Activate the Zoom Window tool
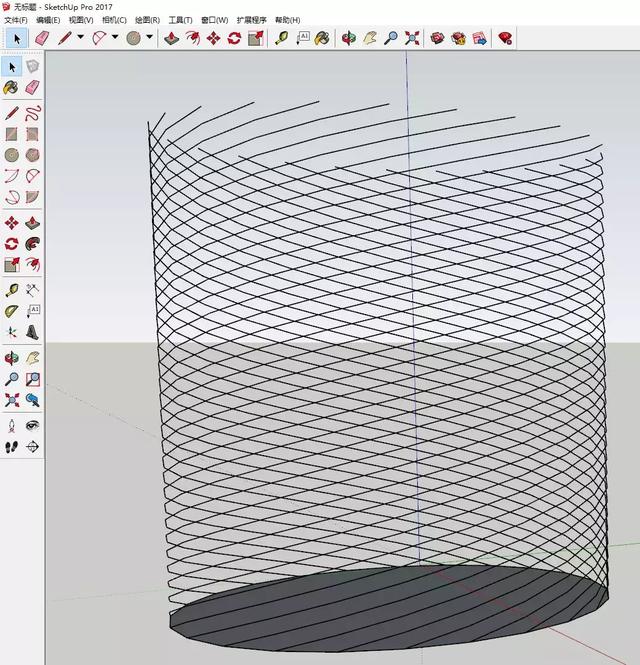The height and width of the screenshot is (665, 640). coord(32,379)
